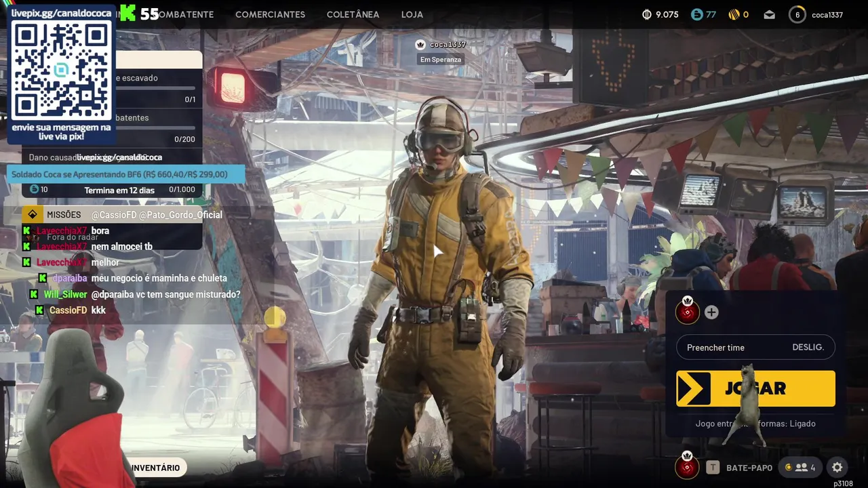Open the LOJA tab
Screen dimensions: 868x488
[412, 14]
